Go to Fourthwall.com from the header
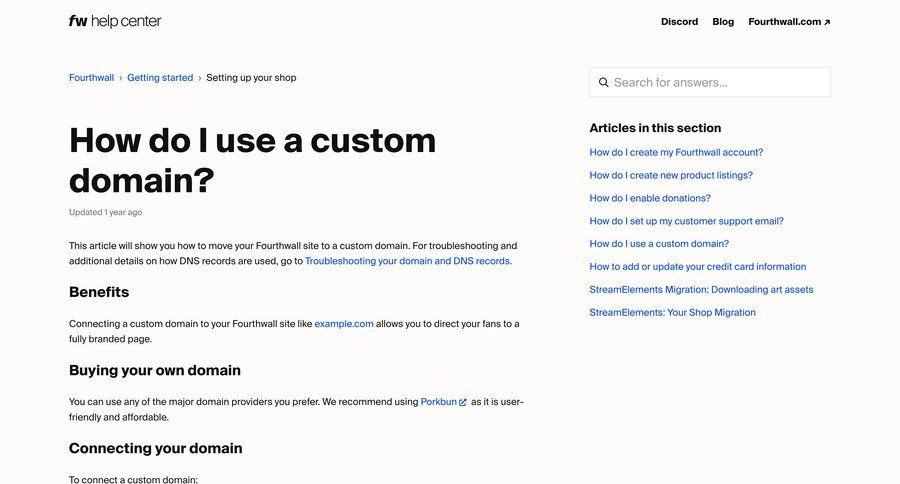This screenshot has height=484, width=900. (x=789, y=22)
